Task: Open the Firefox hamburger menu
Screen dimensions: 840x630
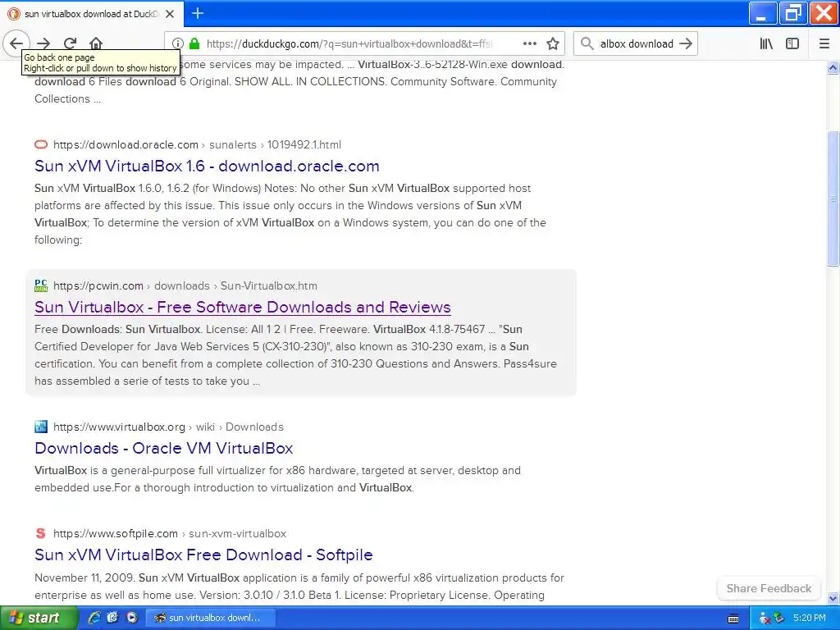Action: (824, 44)
